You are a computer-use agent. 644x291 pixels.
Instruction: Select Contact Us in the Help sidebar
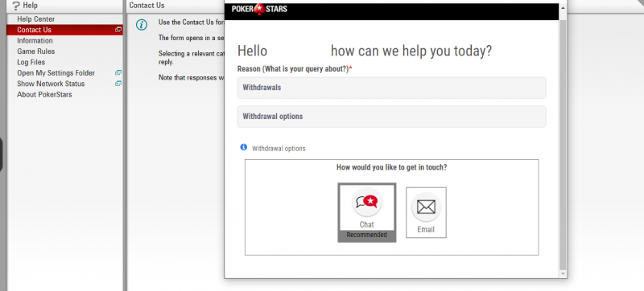[x=64, y=30]
